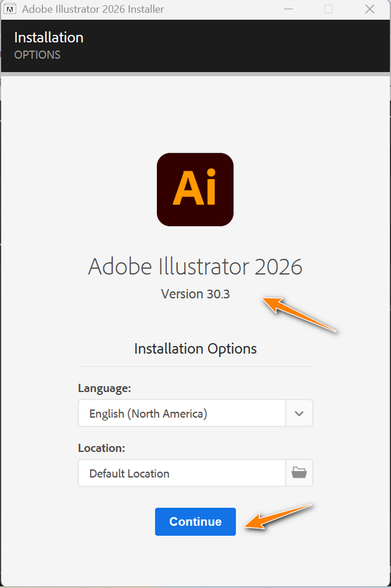Click the Installation Options heading

point(195,349)
